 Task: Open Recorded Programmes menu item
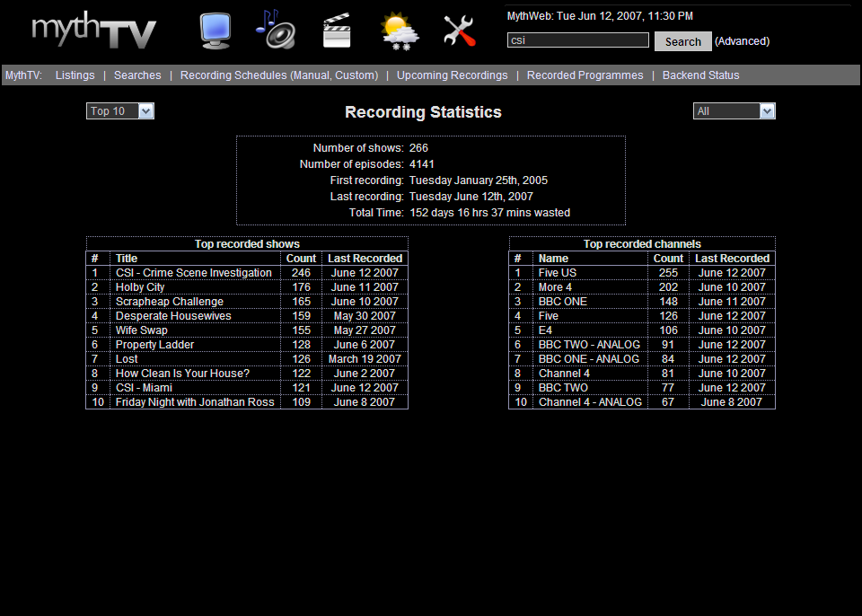click(585, 75)
